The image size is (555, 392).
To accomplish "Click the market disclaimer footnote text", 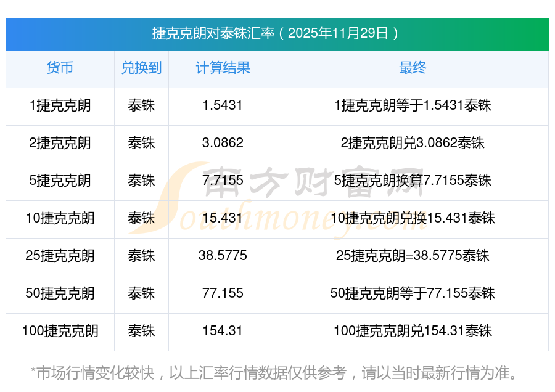I will pos(275,374).
